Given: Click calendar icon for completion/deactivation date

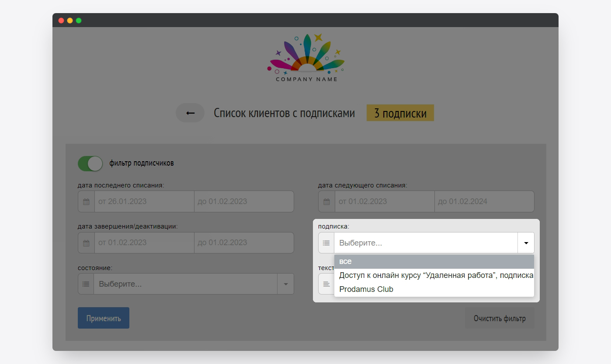Looking at the screenshot, I should click(x=86, y=243).
